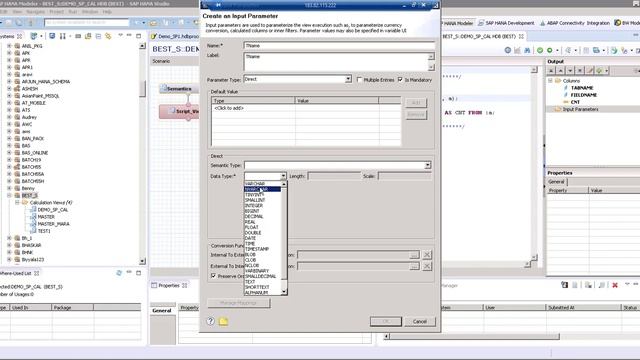640x360 pixels.
Task: Click the yellow folder icon beside help
Action: [223, 321]
